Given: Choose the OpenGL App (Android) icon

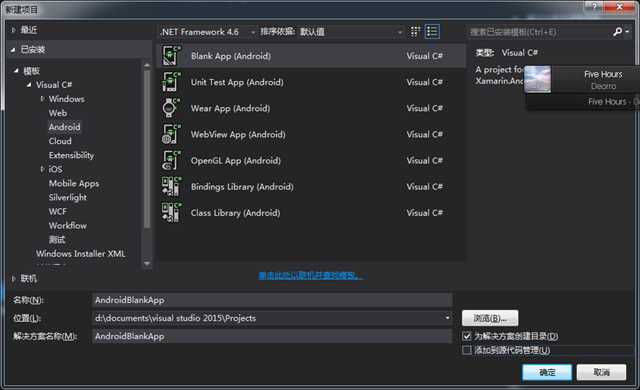Looking at the screenshot, I should pos(171,160).
